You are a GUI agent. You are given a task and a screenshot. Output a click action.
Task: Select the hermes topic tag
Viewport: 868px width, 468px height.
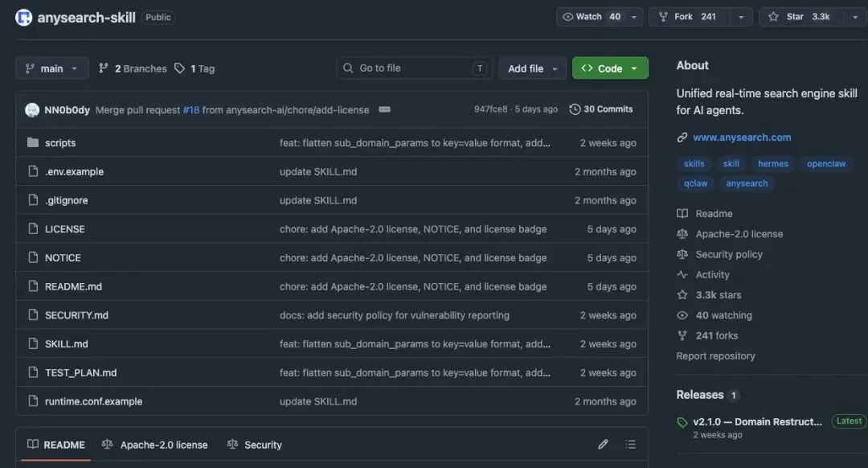773,163
